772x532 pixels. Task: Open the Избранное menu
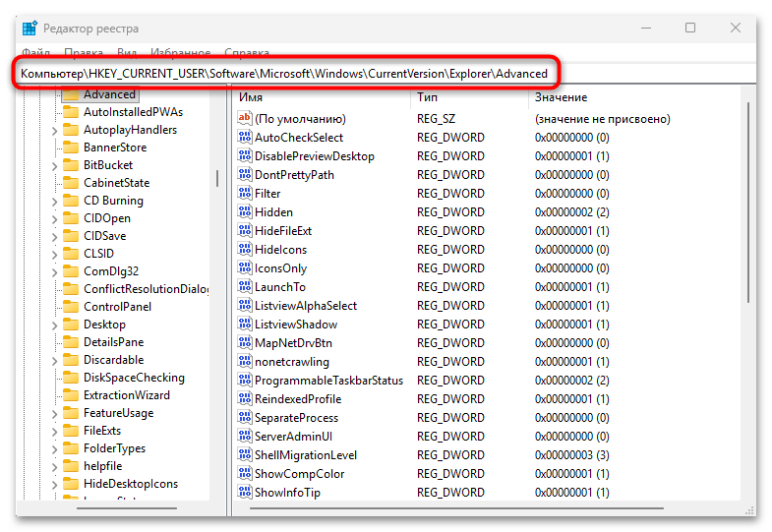pyautogui.click(x=180, y=52)
